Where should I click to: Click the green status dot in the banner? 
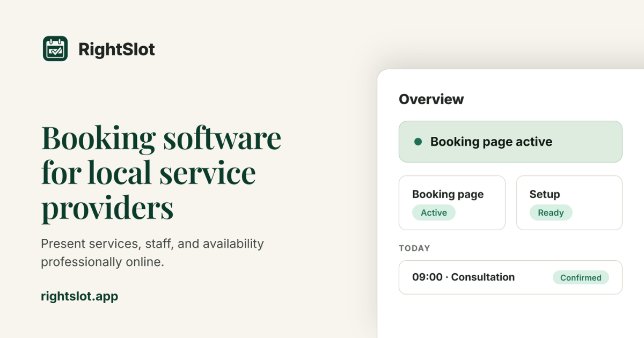point(418,142)
